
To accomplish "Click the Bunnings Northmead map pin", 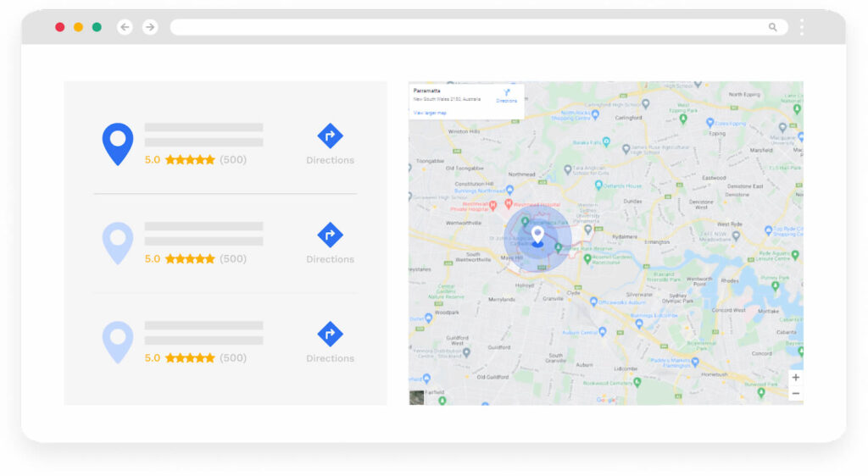I will coord(509,190).
